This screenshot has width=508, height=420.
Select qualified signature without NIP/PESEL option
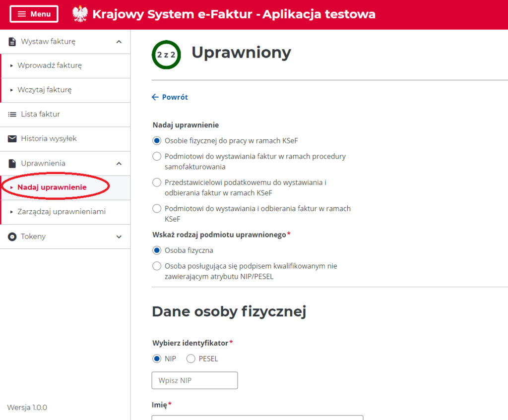click(157, 266)
